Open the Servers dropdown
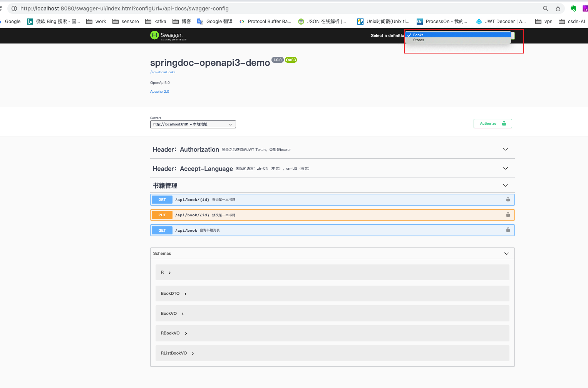Viewport: 588px width, 388px height. [193, 124]
